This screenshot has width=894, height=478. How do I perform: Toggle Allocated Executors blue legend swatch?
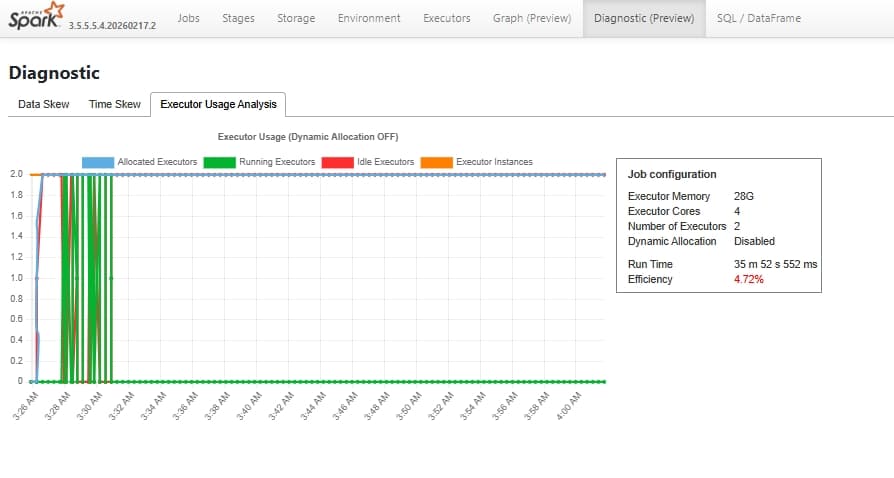pyautogui.click(x=98, y=163)
